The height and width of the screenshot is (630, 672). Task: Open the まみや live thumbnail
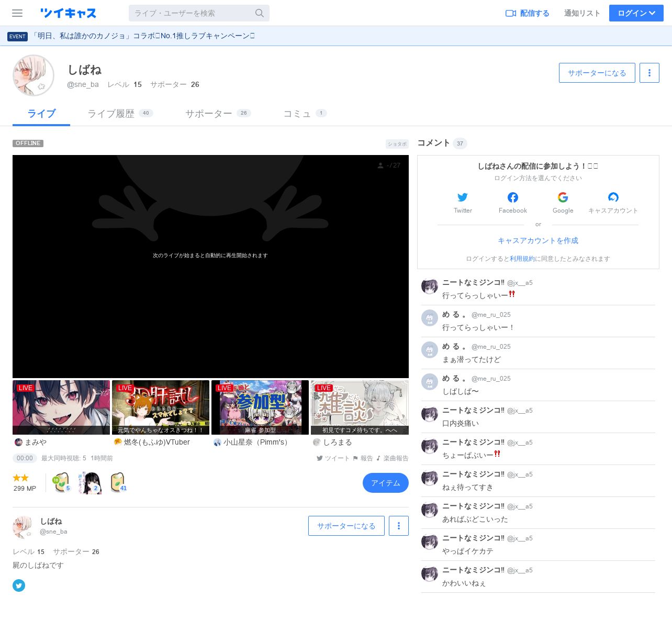(61, 407)
